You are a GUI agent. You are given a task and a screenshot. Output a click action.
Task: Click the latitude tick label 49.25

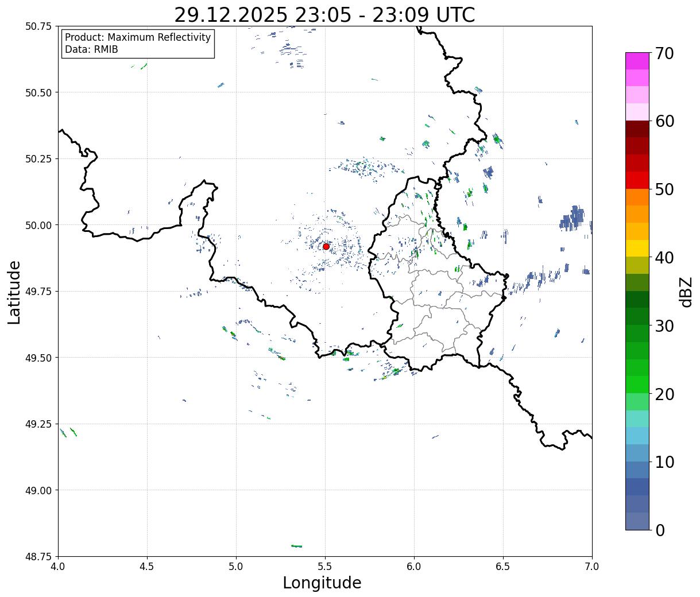[x=38, y=424]
